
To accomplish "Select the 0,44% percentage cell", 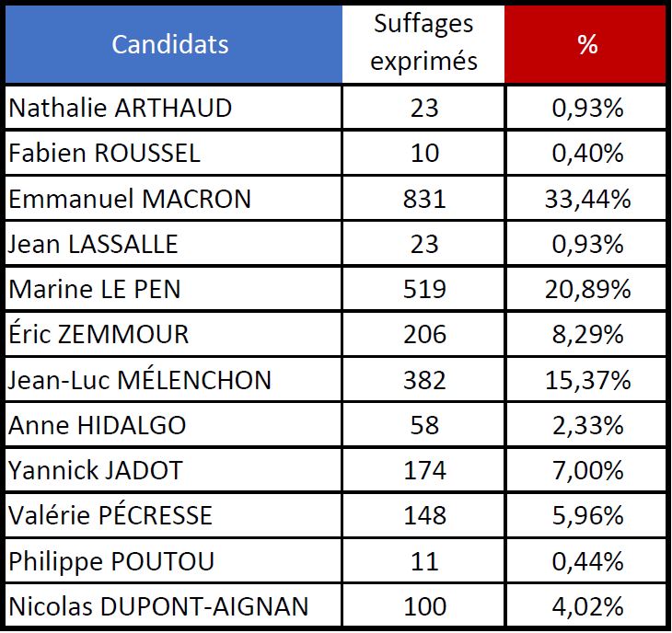I will pos(587,561).
